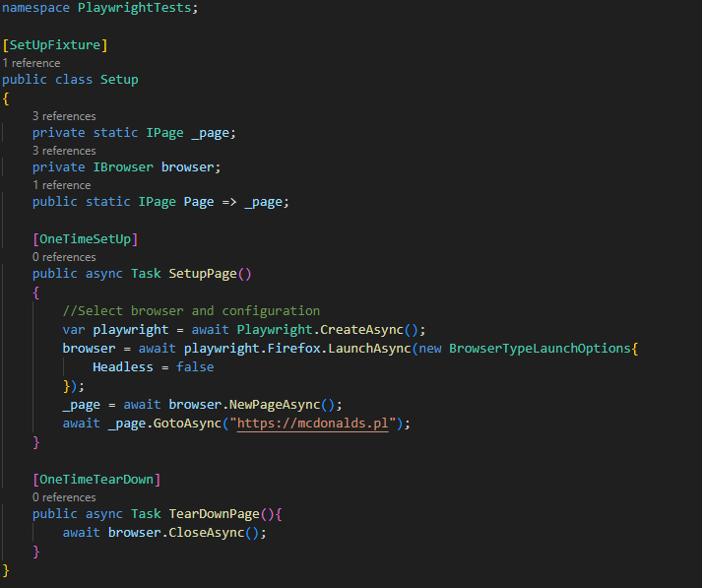Viewport: 702px width, 588px height.
Task: Click 'IPage' type in the private static field
Action: pos(164,133)
